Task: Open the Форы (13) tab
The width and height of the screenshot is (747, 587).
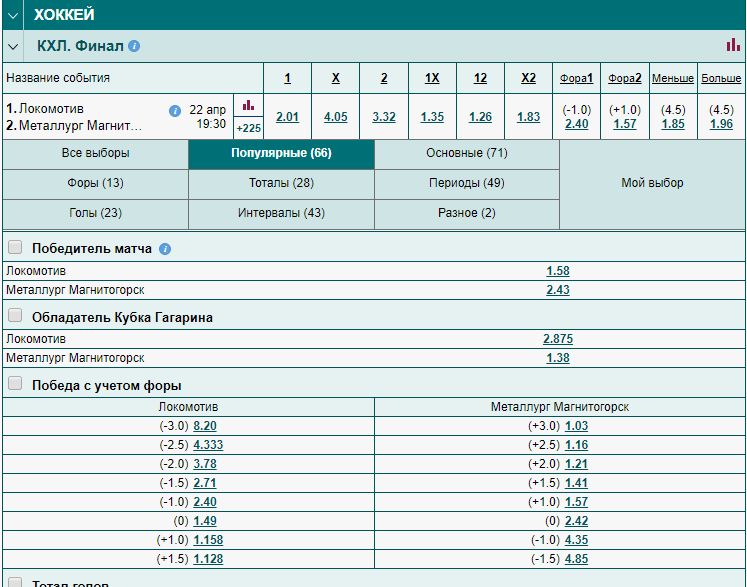Action: click(95, 183)
